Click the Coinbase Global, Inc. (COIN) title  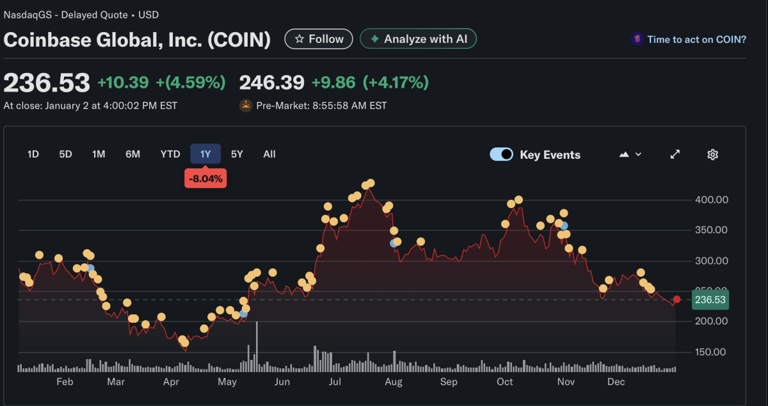coord(137,40)
